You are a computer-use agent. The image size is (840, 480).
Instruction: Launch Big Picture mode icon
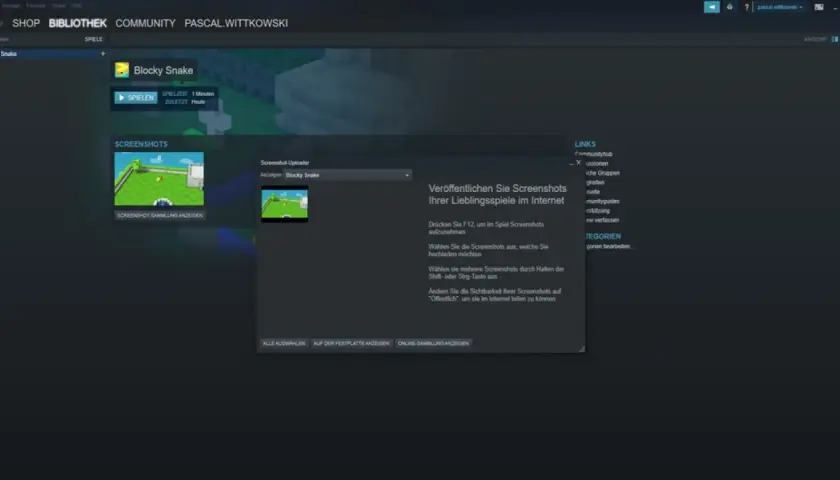819,7
